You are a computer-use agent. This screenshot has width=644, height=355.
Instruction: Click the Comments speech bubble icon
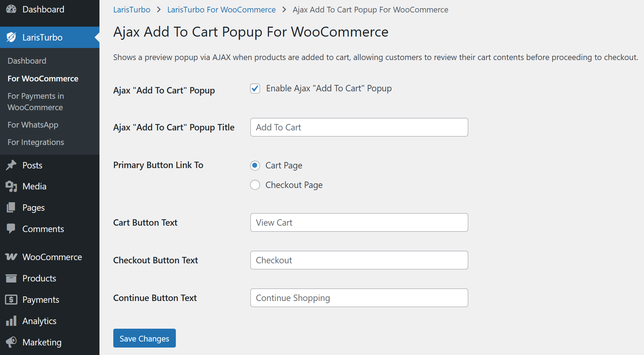(x=11, y=228)
